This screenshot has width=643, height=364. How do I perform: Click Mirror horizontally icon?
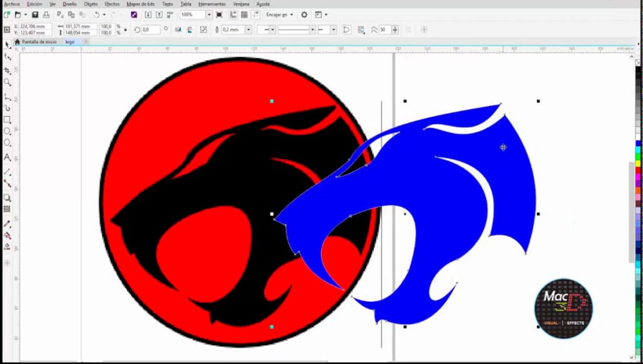(178, 29)
